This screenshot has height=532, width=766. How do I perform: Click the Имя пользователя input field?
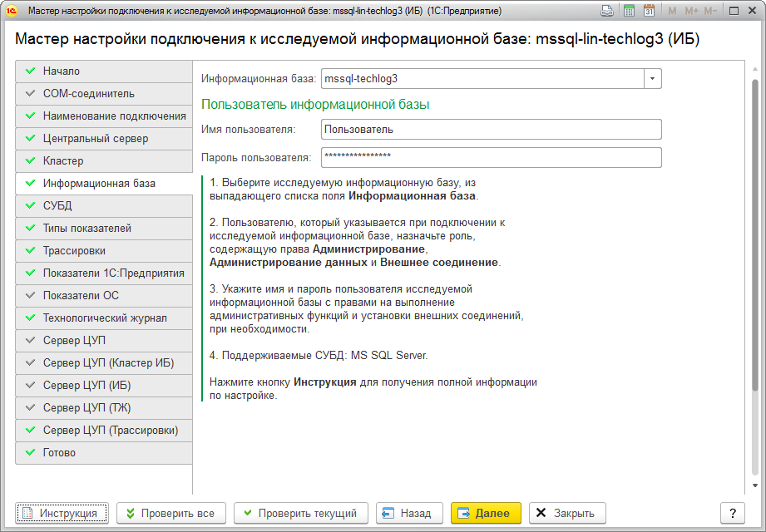click(491, 130)
